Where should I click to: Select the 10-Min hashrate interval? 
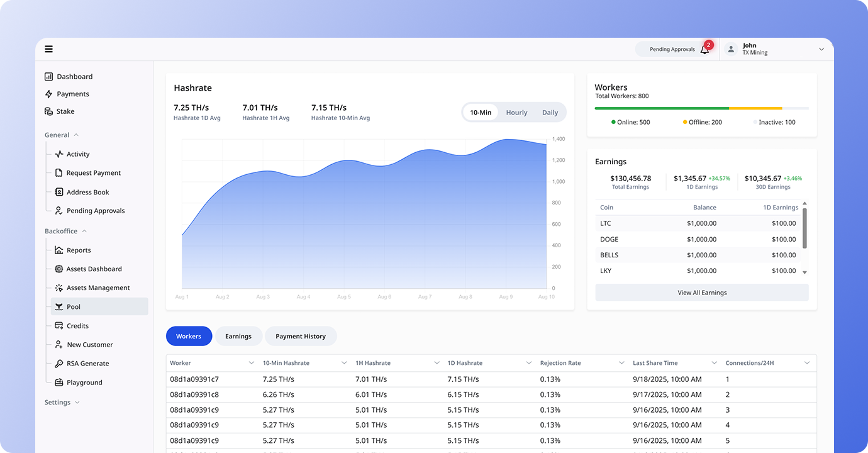pyautogui.click(x=481, y=113)
